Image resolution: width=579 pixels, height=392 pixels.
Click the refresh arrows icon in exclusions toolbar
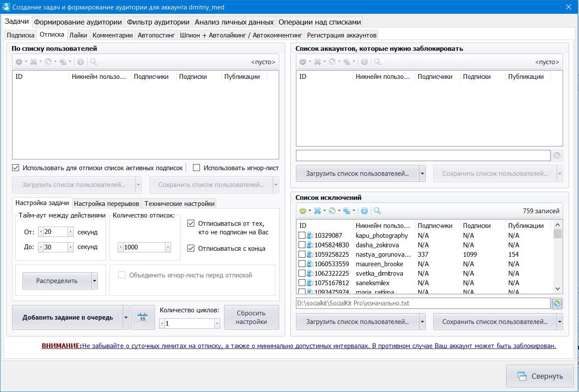(x=332, y=211)
